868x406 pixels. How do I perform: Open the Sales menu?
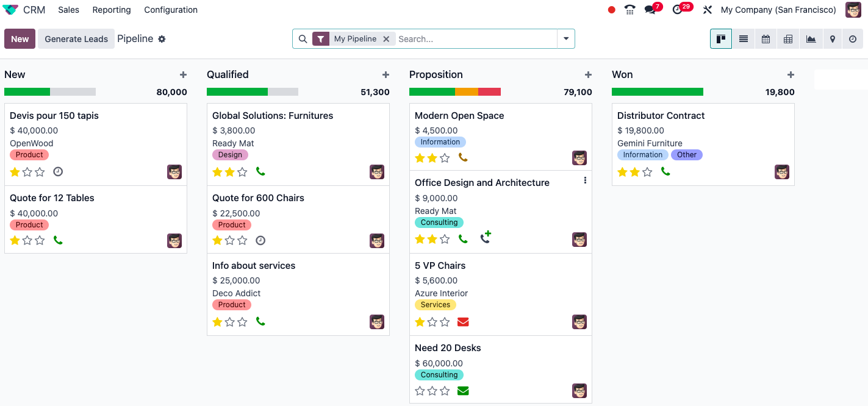pyautogui.click(x=69, y=10)
